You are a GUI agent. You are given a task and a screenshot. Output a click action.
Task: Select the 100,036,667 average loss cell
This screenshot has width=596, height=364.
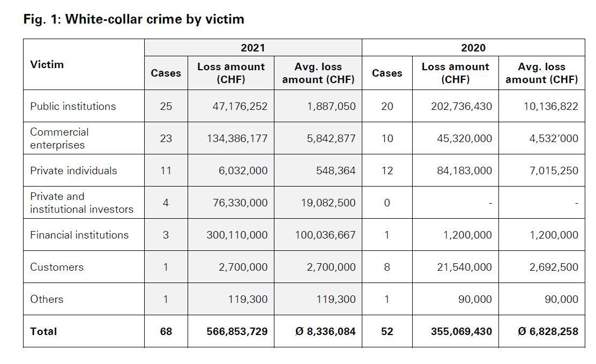tap(325, 235)
